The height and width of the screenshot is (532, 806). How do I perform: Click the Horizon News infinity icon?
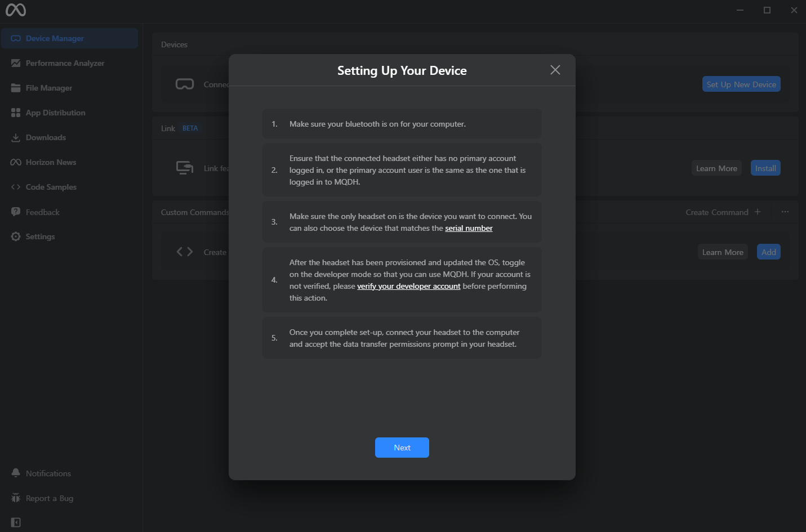16,162
